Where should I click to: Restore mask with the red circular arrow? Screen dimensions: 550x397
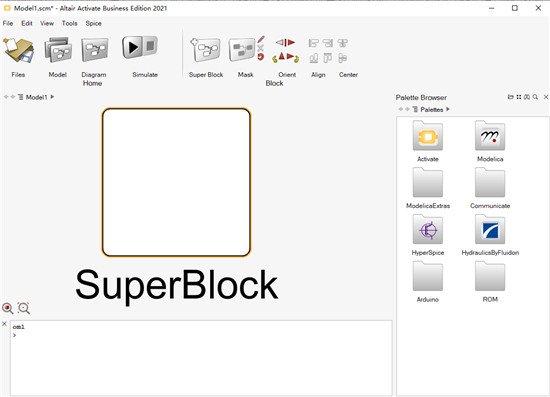[260, 56]
